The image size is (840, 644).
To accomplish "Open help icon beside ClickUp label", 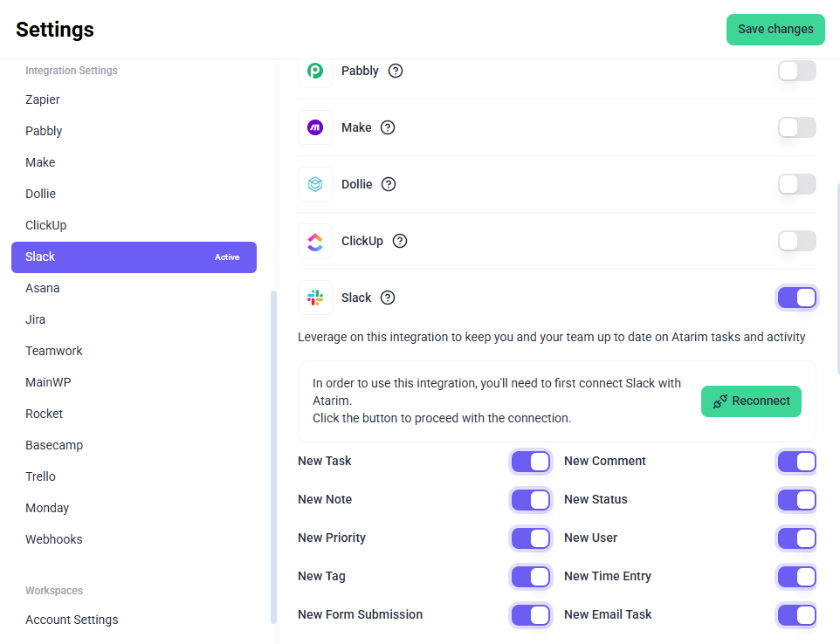I will (400, 241).
